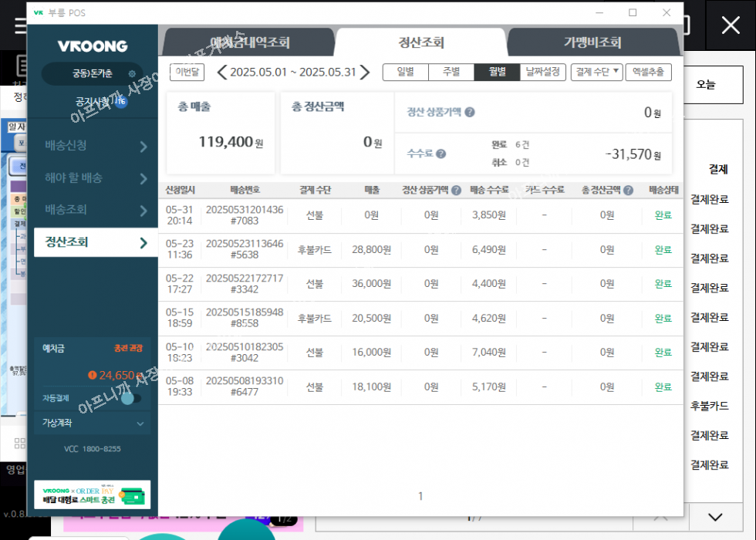Click help icon beside 정산 상품가액 summary
Image resolution: width=756 pixels, height=540 pixels.
pyautogui.click(x=470, y=113)
